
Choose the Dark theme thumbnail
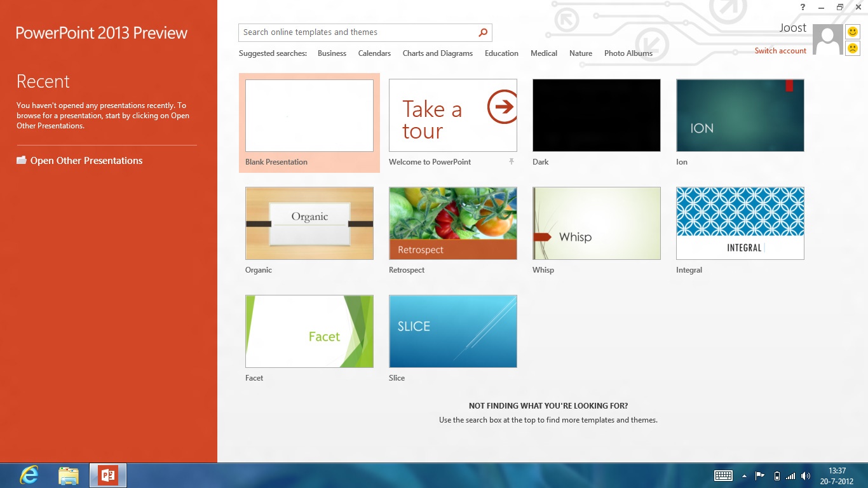coord(597,116)
